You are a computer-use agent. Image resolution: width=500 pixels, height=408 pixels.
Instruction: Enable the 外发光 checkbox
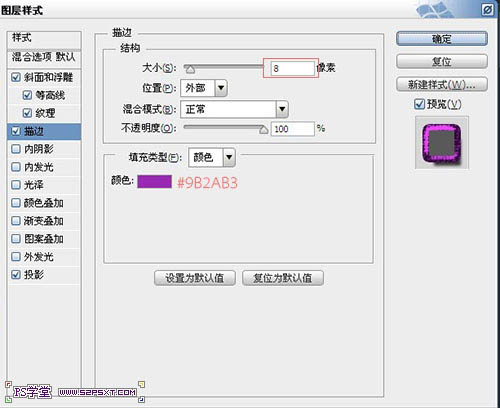16,257
